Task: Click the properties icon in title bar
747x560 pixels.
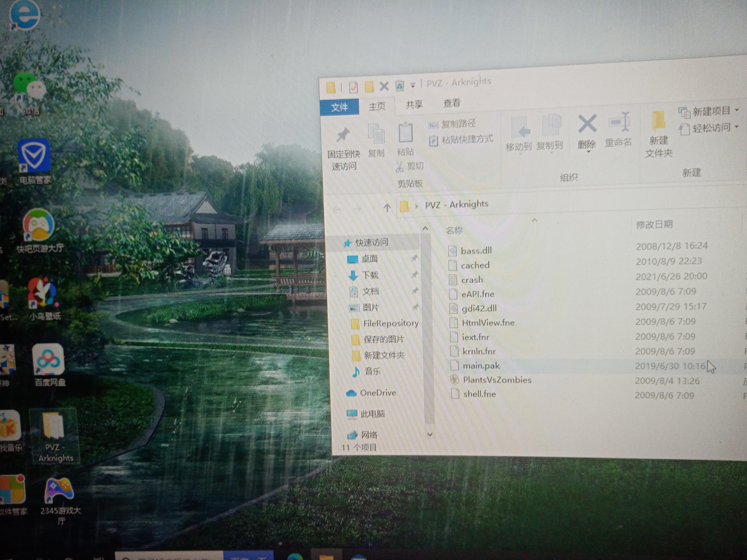Action: point(353,87)
